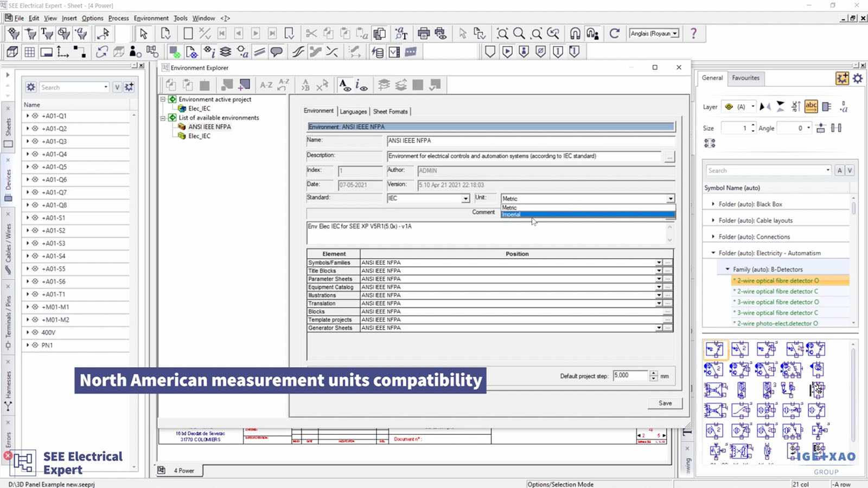Expand Folder (auto): Black Box

pyautogui.click(x=713, y=204)
